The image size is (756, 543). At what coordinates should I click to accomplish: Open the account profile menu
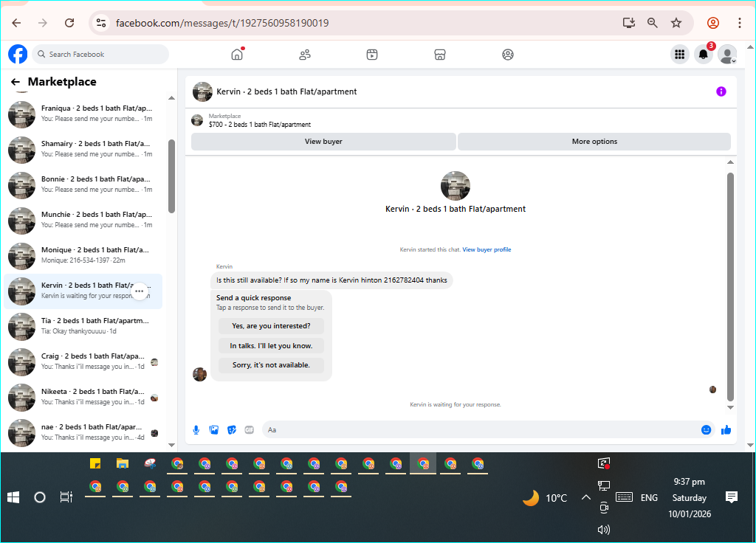click(727, 55)
